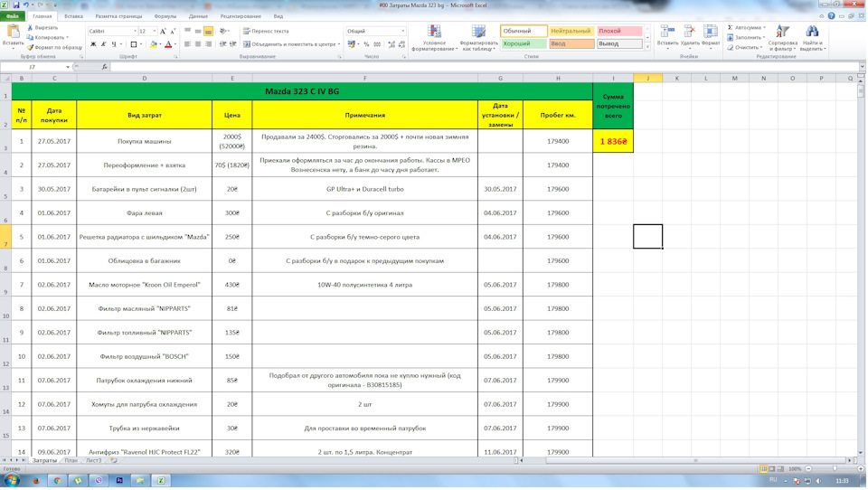This screenshot has width=868, height=490.
Task: Toggle bottom vertical alignment (highlighted)
Action: (208, 32)
